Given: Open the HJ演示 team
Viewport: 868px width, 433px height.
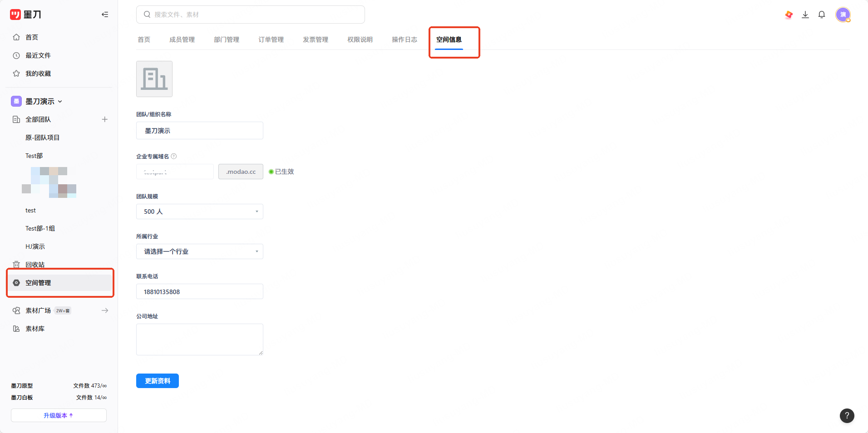Looking at the screenshot, I should (x=35, y=246).
